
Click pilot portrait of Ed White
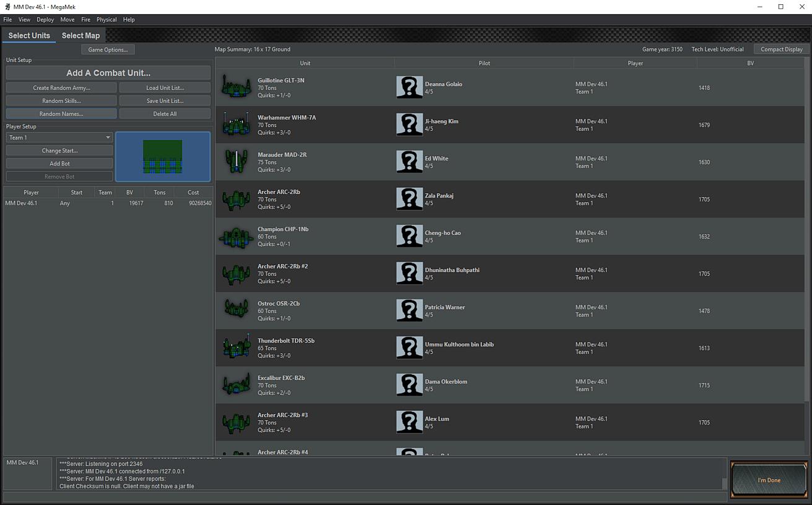[x=409, y=162]
